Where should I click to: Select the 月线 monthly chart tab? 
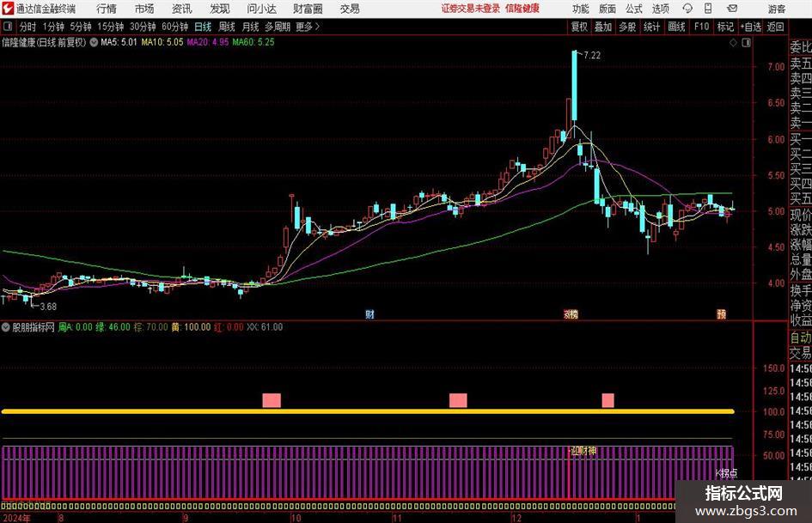(251, 27)
